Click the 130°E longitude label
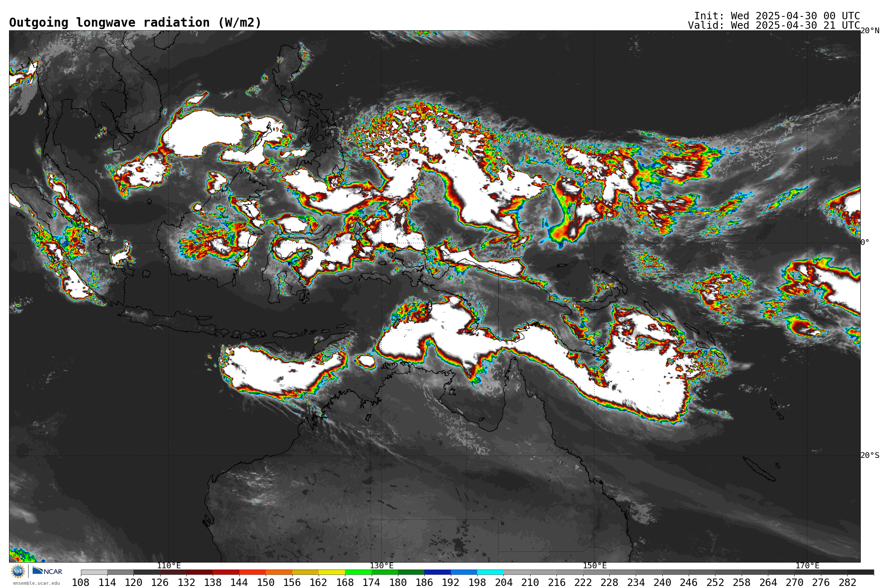887x588 pixels. [381, 566]
